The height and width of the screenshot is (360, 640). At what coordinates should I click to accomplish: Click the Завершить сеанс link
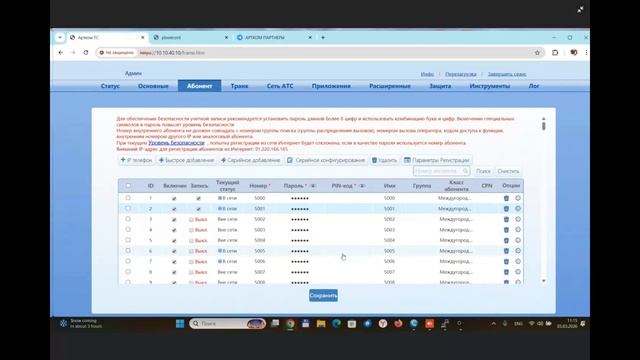507,74
